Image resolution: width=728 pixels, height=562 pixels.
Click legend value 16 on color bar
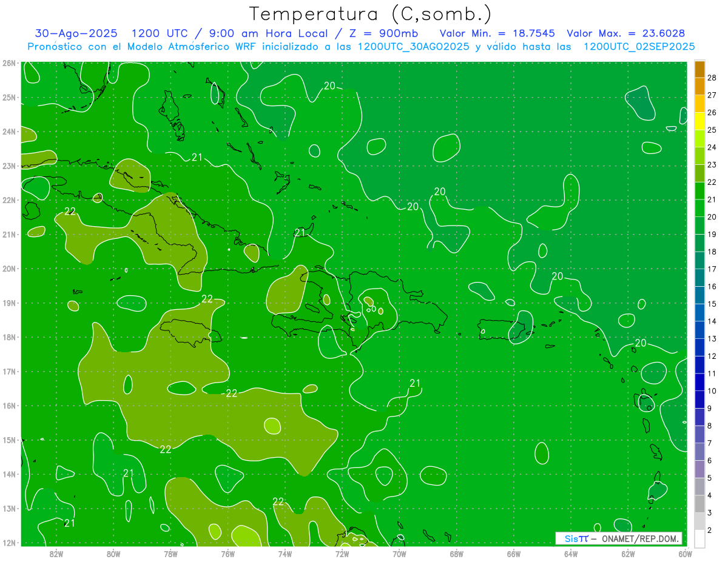712,286
